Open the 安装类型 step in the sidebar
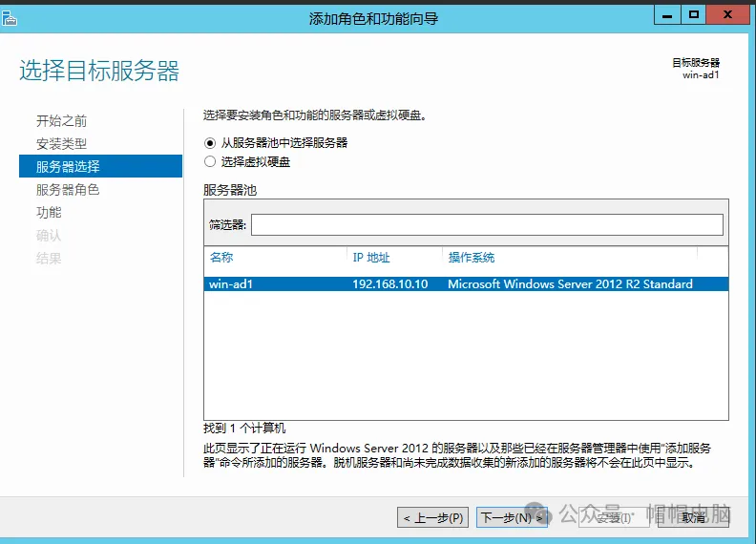This screenshot has width=756, height=544. click(x=61, y=144)
